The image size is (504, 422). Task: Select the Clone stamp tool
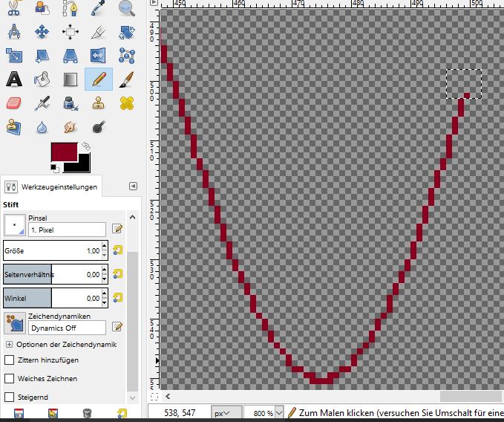pos(14,126)
